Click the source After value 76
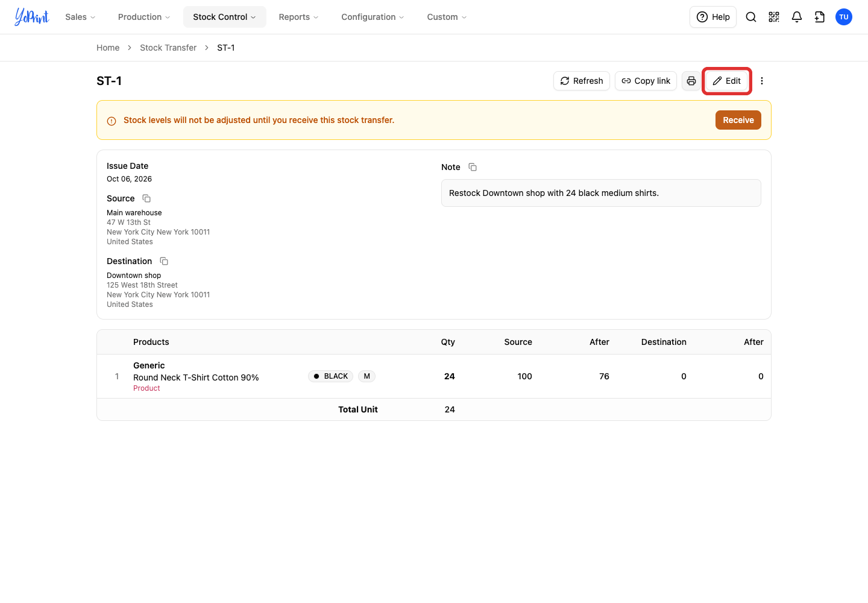The image size is (868, 603). click(604, 376)
